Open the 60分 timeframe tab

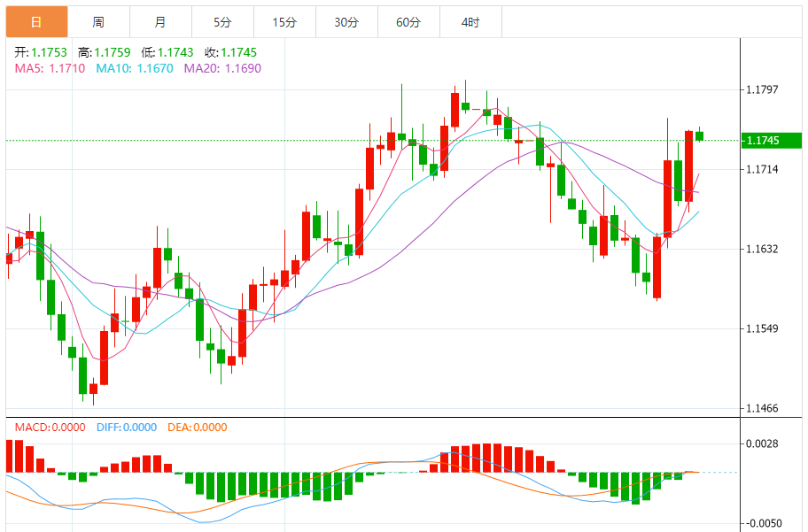[x=408, y=22]
